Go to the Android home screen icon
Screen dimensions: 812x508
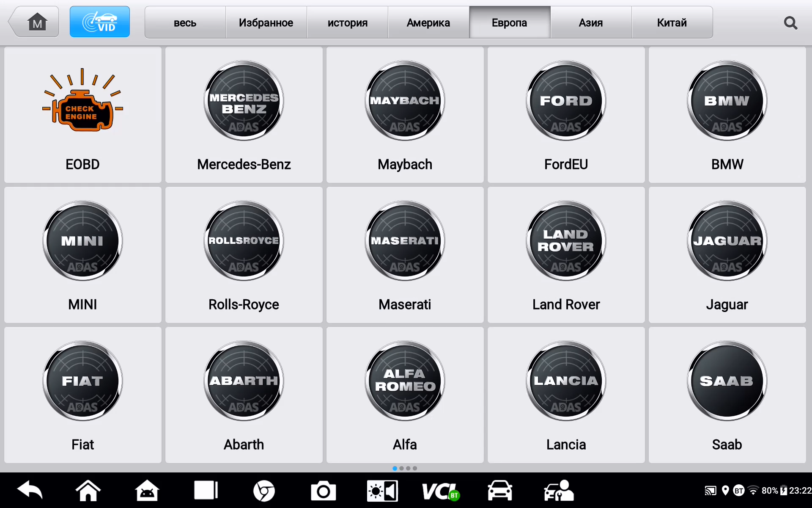(x=88, y=490)
